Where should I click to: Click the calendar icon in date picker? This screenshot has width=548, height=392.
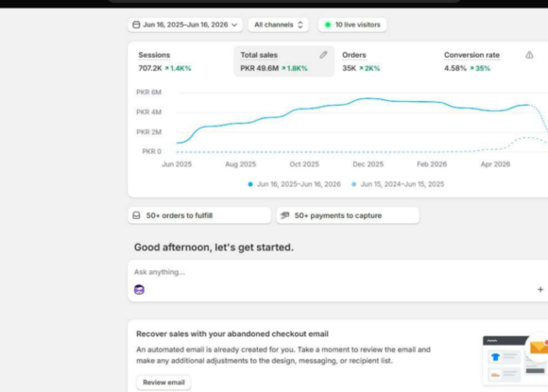[x=136, y=25]
